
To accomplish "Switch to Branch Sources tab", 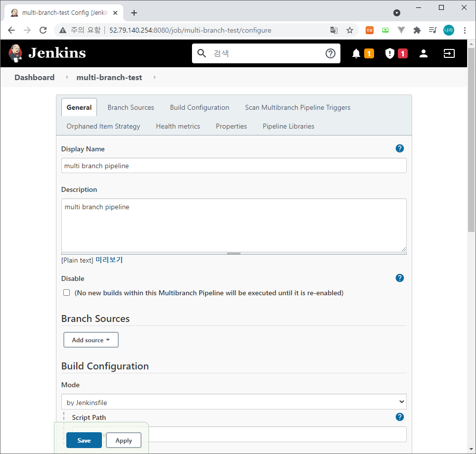I will coord(131,107).
